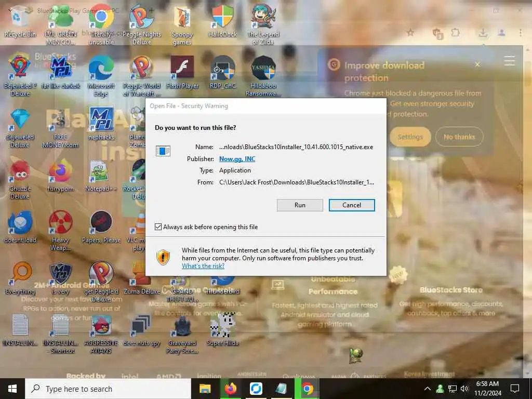Open the Windows Start menu

(x=12, y=389)
